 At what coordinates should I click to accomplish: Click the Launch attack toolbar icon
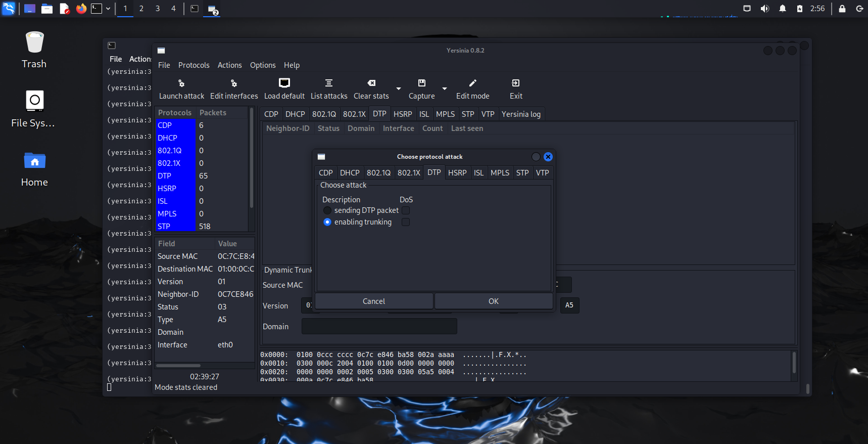pos(181,83)
